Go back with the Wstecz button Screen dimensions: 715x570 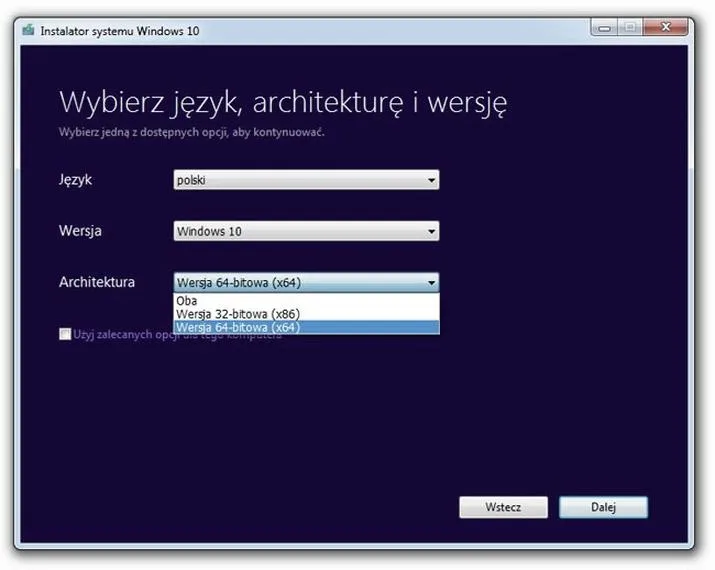(x=503, y=507)
